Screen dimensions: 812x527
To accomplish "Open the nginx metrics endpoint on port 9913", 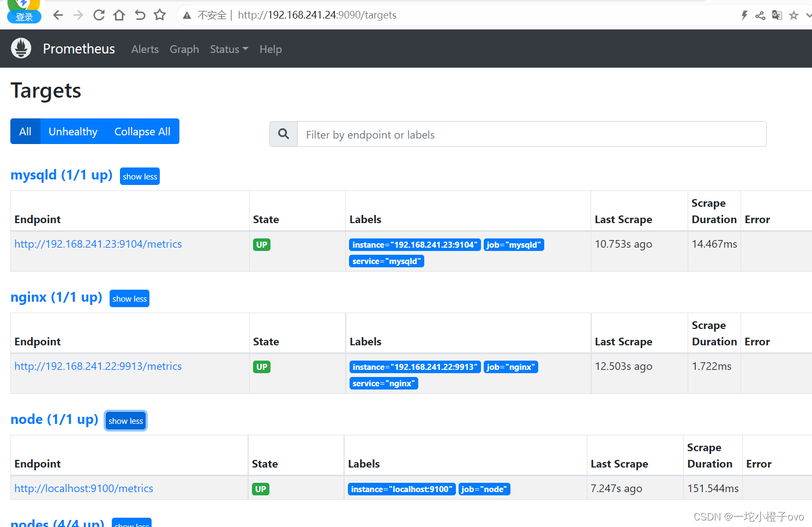I will (x=98, y=366).
